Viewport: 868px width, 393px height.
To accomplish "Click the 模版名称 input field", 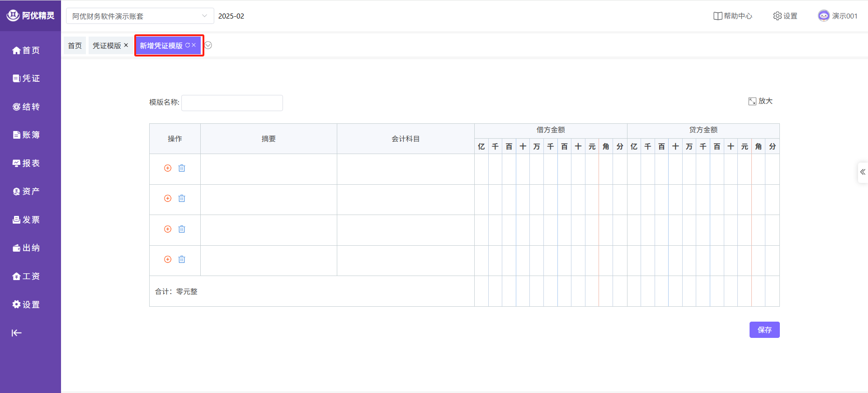I will [x=232, y=103].
